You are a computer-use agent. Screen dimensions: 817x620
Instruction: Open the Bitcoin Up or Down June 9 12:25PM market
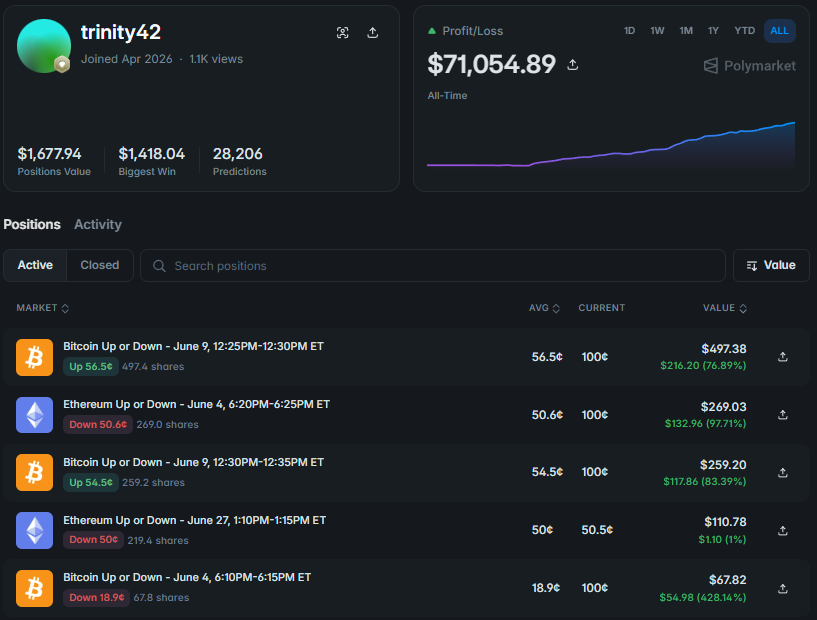pyautogui.click(x=193, y=346)
